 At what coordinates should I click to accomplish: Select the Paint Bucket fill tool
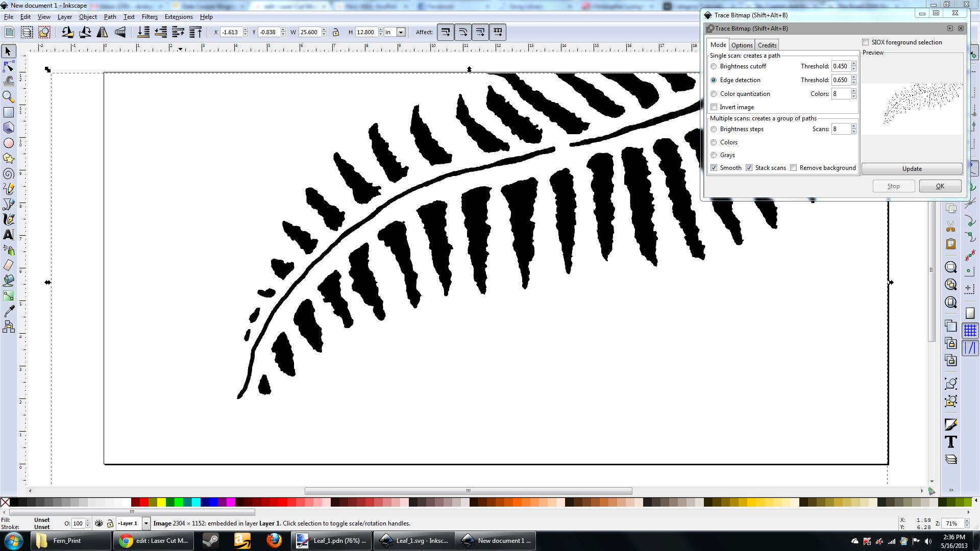(x=8, y=281)
